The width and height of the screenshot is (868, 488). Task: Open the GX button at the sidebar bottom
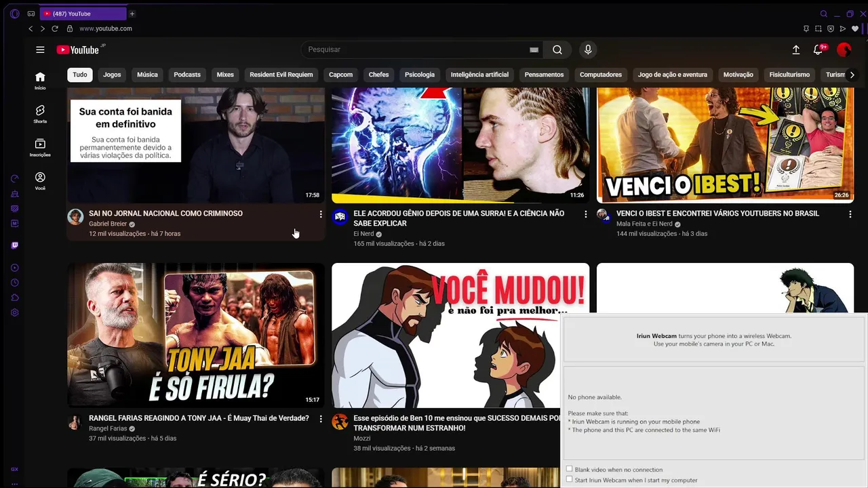tap(15, 469)
